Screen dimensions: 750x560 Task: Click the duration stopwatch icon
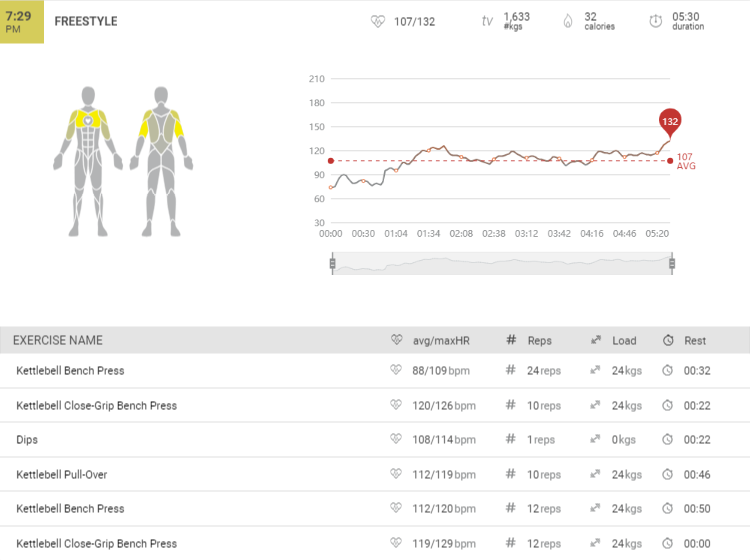pyautogui.click(x=655, y=21)
